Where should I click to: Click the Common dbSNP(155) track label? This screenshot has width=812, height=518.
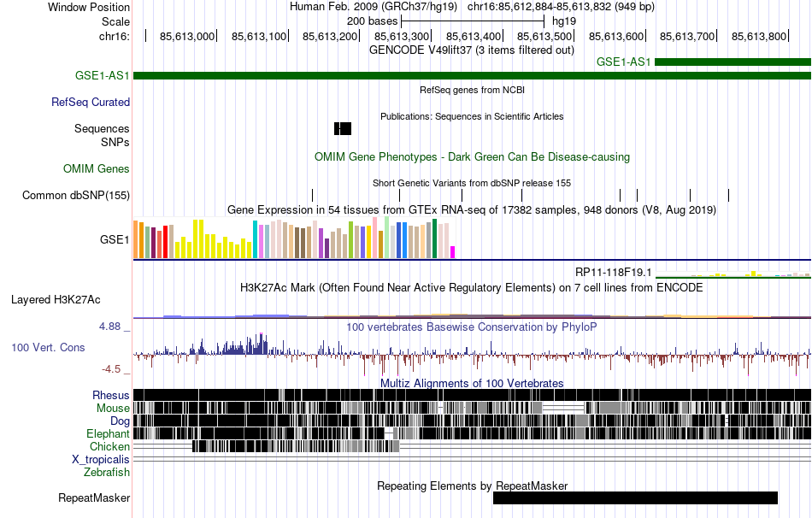click(x=76, y=195)
